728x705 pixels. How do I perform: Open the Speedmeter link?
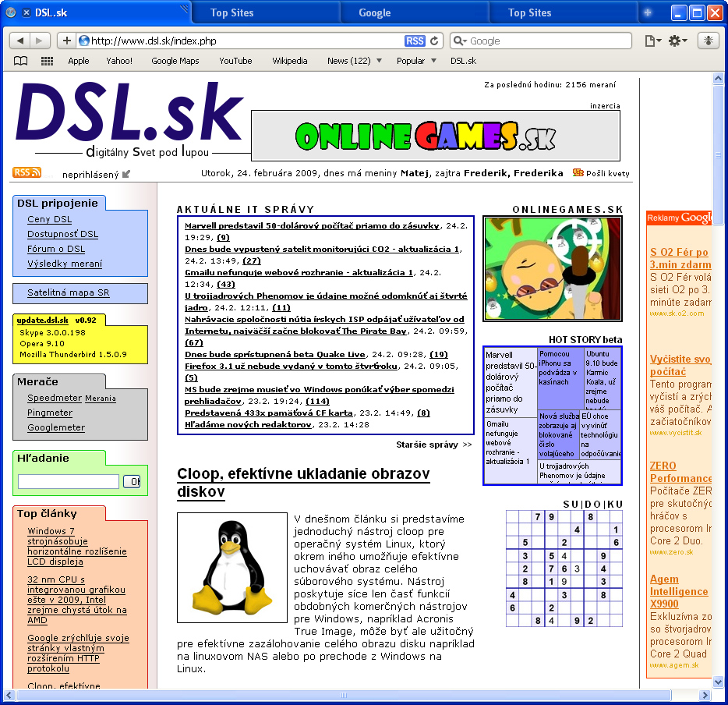pyautogui.click(x=55, y=398)
